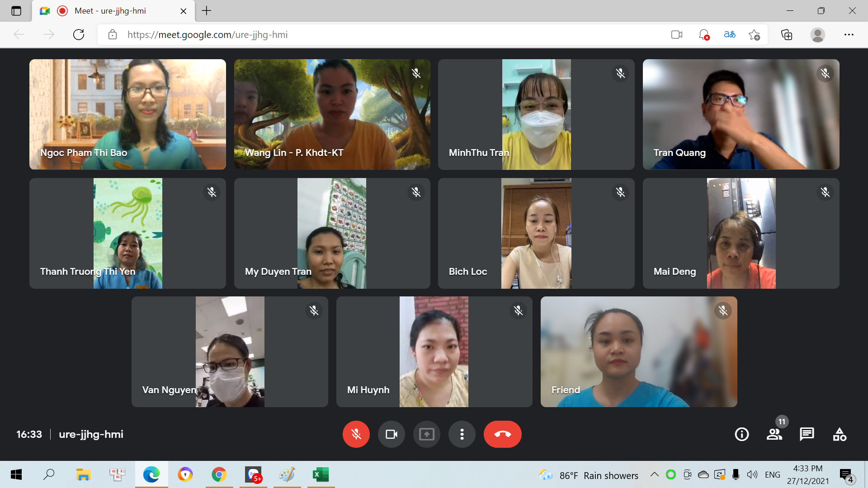Viewport: 868px width, 488px height.
Task: Show everyone participants panel
Action: [x=774, y=434]
